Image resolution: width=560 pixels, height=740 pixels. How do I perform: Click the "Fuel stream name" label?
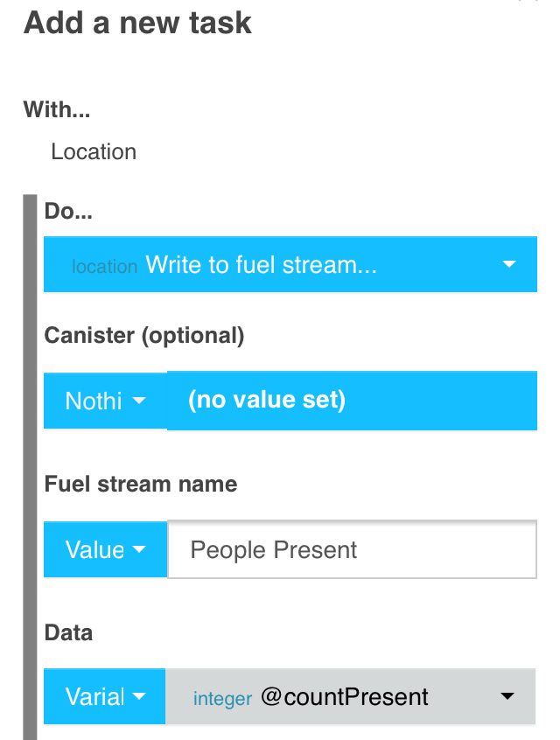tap(141, 485)
